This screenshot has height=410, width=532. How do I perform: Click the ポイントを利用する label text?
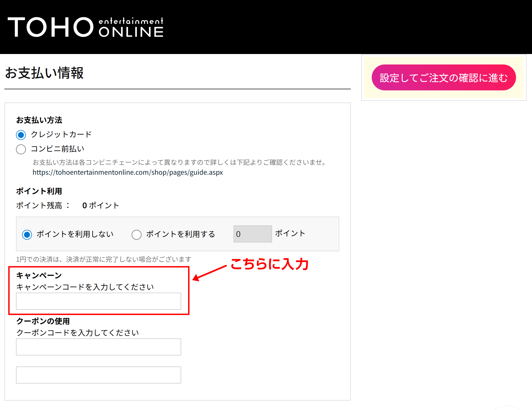pos(180,234)
